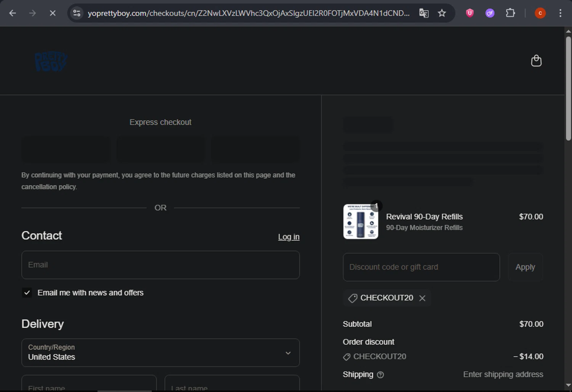Click the Subtotal $70.00 amount
Screen dimensions: 572x392
pyautogui.click(x=531, y=324)
